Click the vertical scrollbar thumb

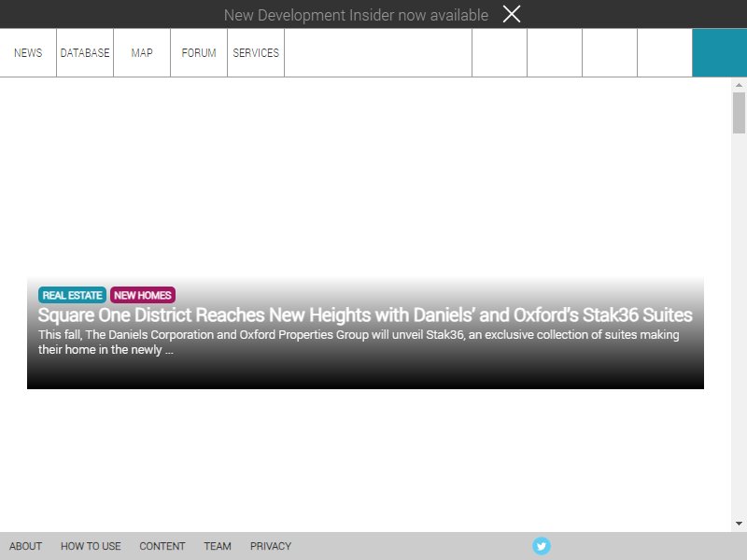pyautogui.click(x=739, y=113)
